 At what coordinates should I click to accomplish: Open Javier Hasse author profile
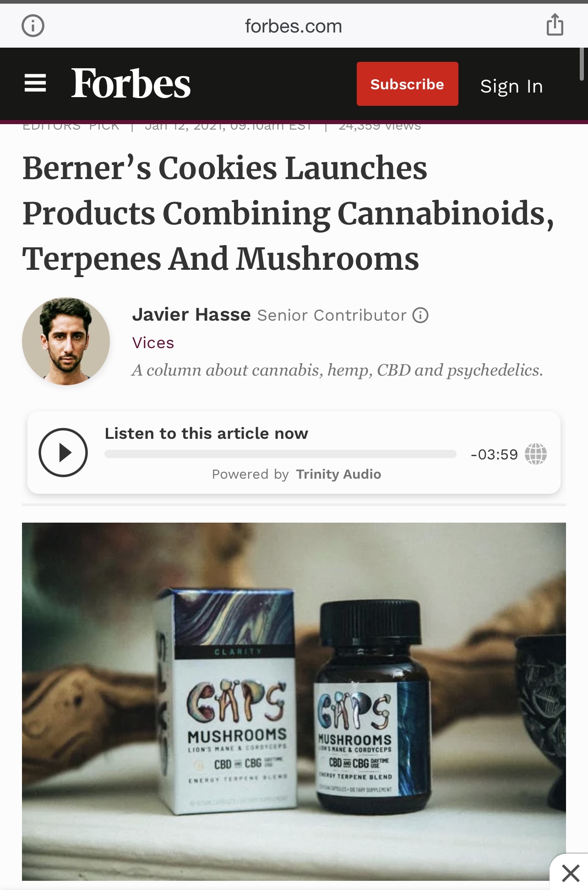click(x=191, y=315)
